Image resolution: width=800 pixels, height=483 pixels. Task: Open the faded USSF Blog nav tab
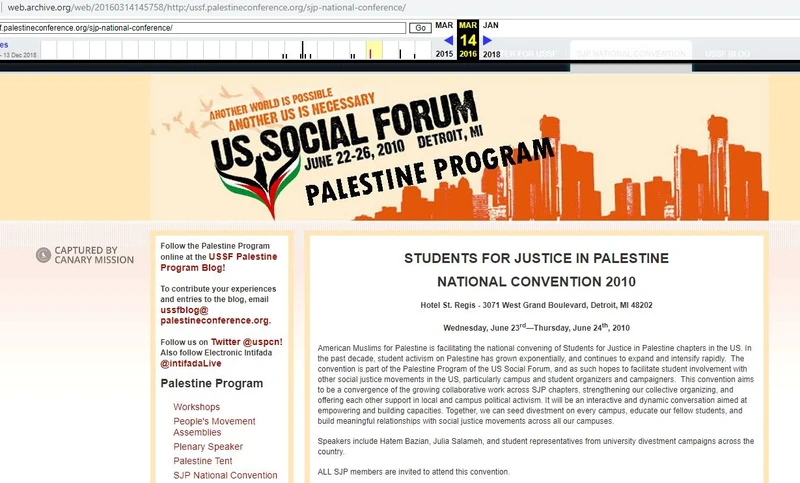tap(727, 54)
